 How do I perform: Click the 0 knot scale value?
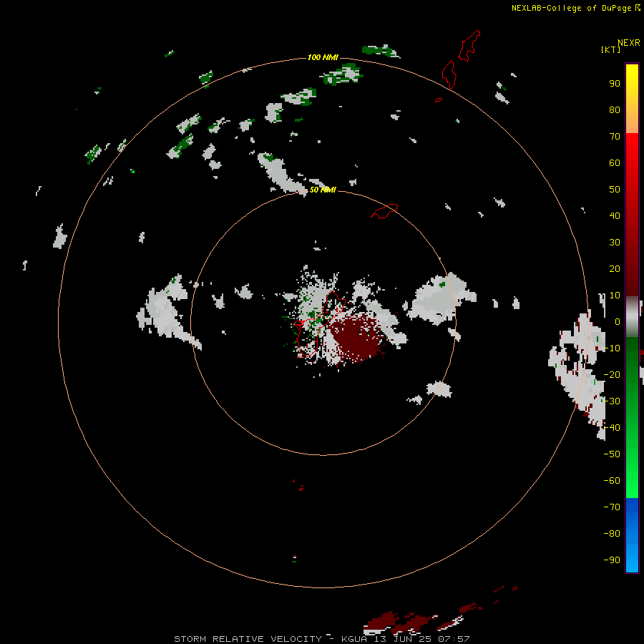pos(617,322)
